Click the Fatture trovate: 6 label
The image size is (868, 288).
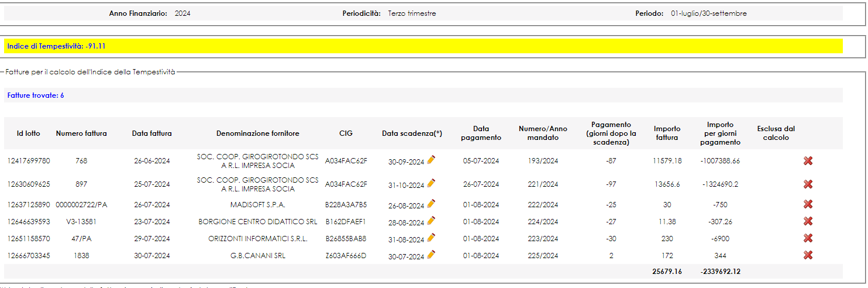(36, 95)
